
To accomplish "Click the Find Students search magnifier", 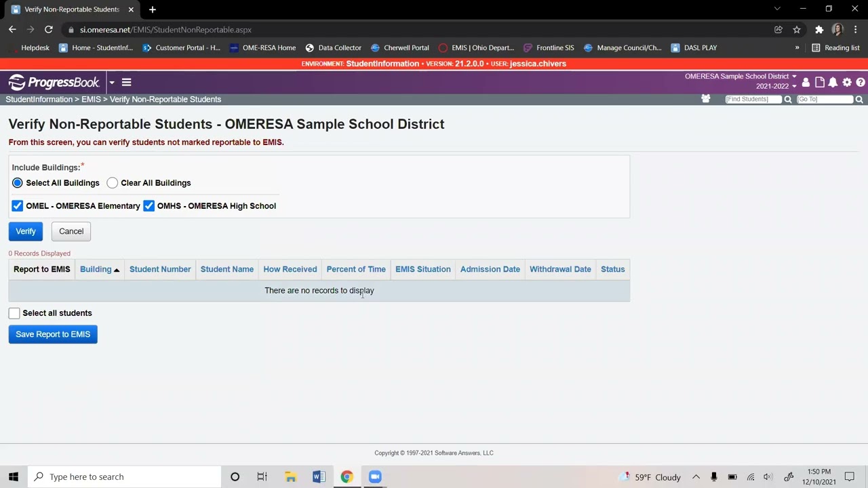I will [x=788, y=100].
